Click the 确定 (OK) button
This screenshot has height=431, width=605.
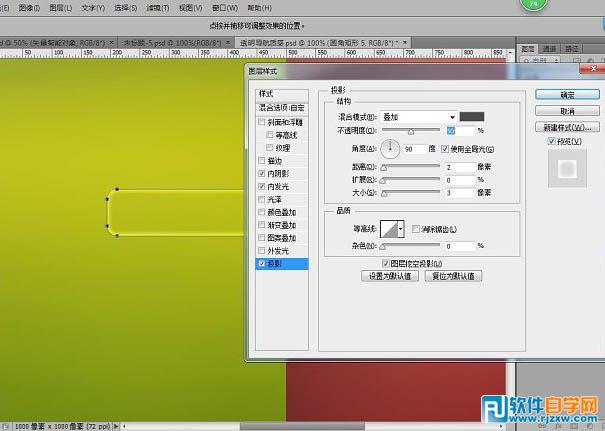(566, 94)
